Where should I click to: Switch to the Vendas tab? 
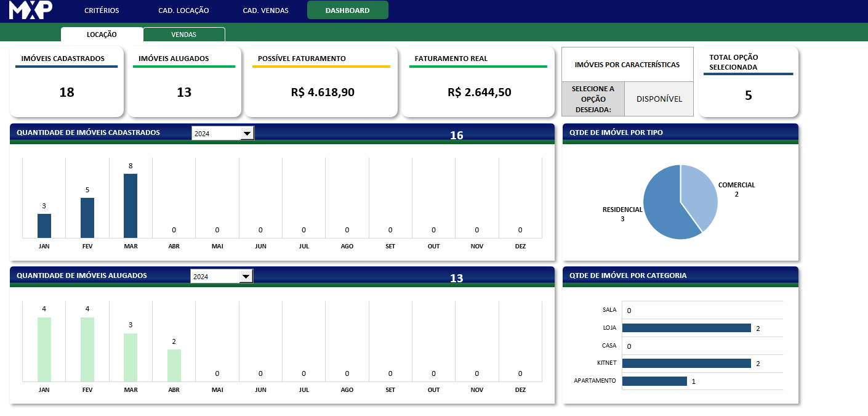click(x=183, y=35)
